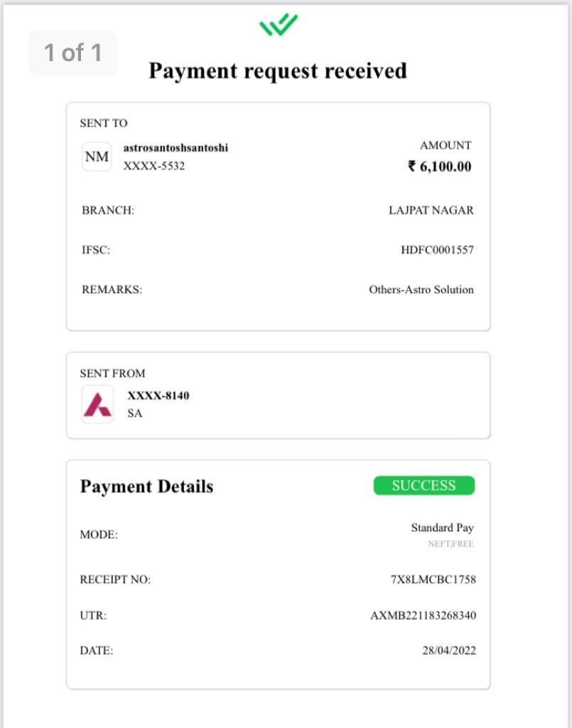
Task: Click the Axis Bank logo icon
Action: pos(97,404)
